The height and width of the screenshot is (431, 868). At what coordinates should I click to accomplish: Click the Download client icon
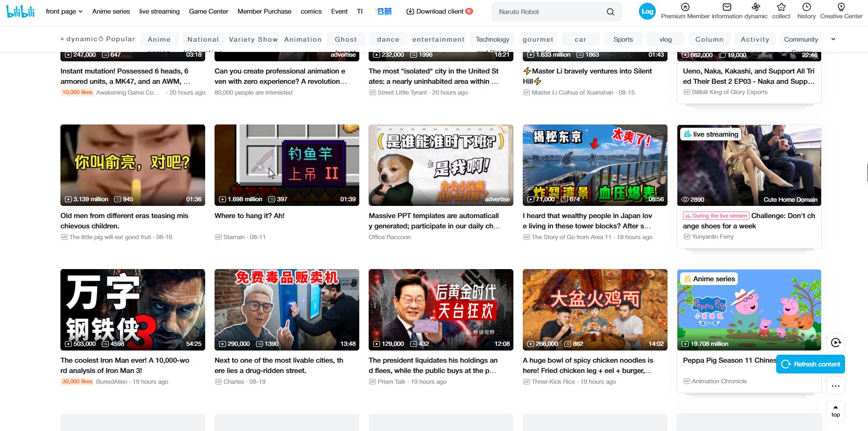click(x=410, y=11)
